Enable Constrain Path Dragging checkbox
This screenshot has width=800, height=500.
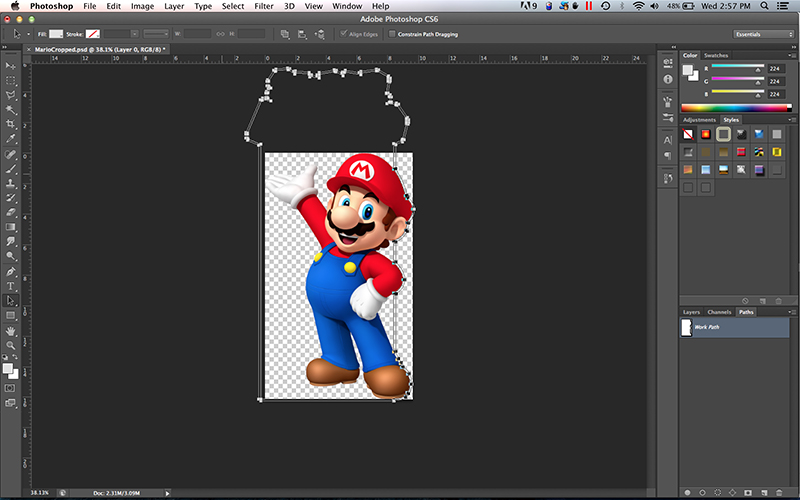(x=392, y=34)
